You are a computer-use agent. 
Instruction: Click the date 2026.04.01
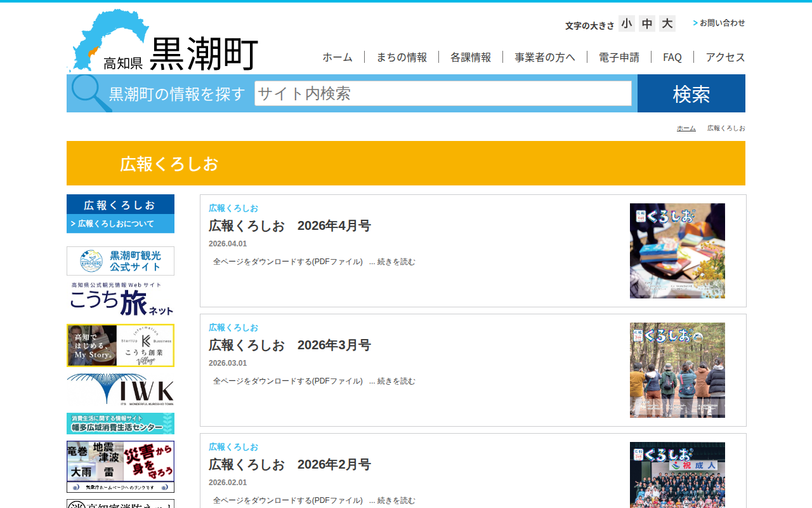point(228,244)
